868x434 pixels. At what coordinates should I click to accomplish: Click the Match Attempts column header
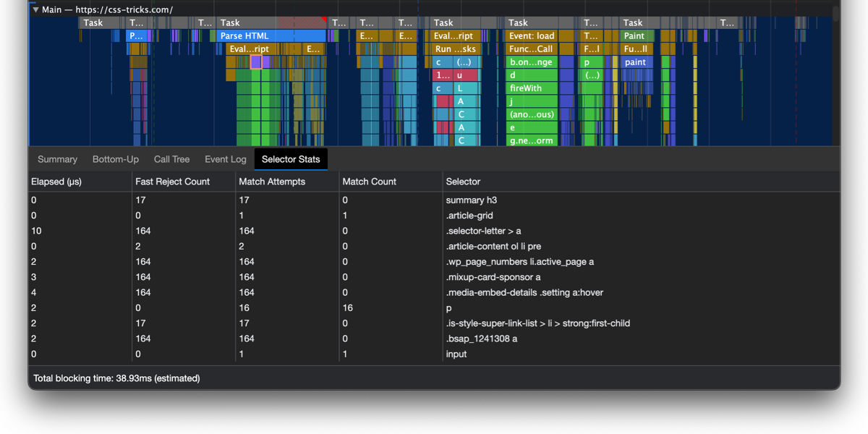pyautogui.click(x=272, y=182)
